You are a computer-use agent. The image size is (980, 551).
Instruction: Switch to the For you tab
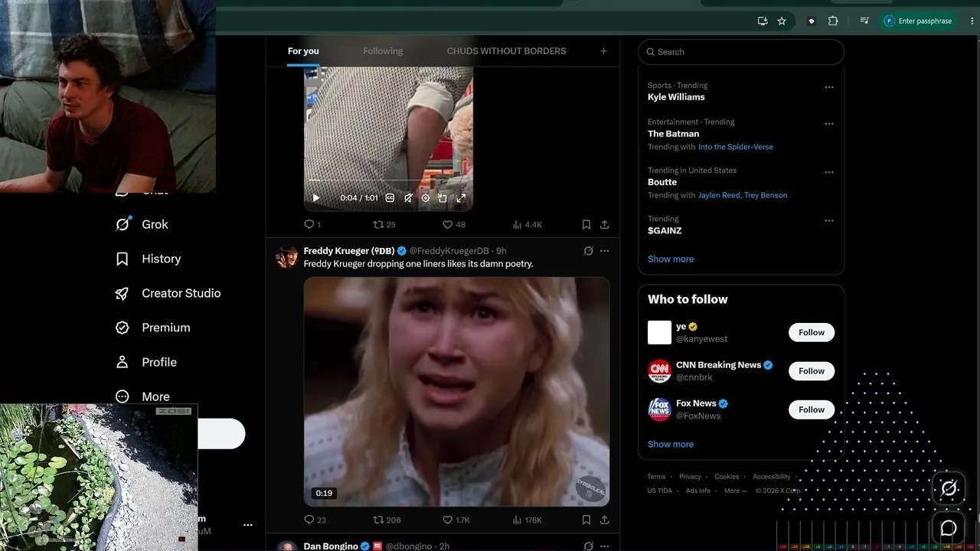pyautogui.click(x=303, y=51)
